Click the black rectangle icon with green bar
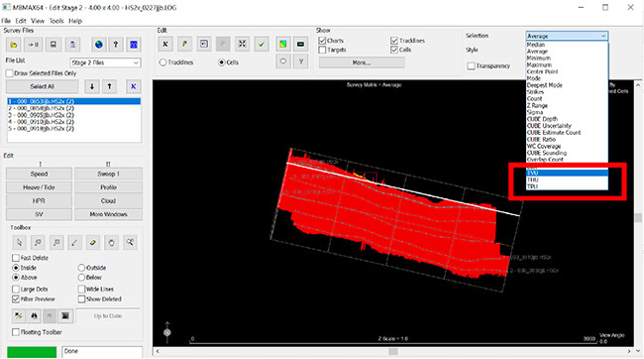644x359 pixels. pos(300,44)
